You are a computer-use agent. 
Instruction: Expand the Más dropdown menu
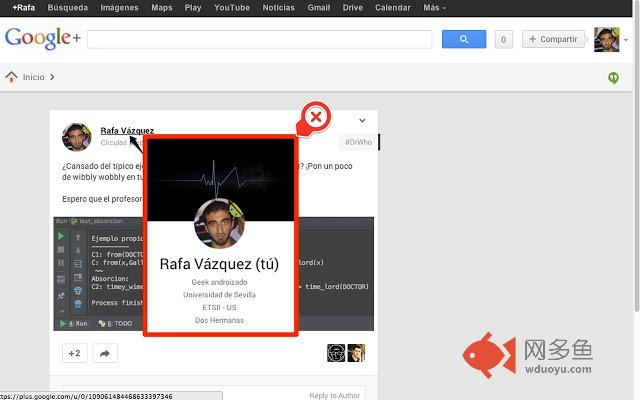pos(434,7)
